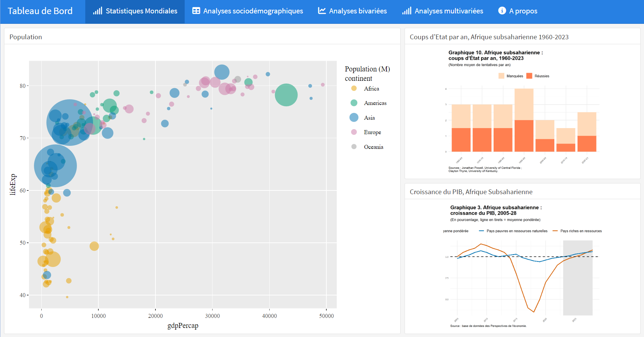Click the info icon beside A propos
Image resolution: width=644 pixels, height=337 pixels.
pyautogui.click(x=502, y=11)
